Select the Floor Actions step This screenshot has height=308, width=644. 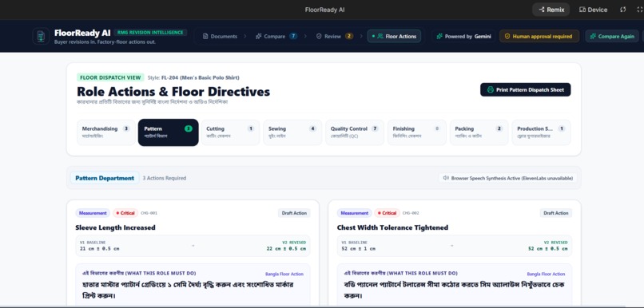(394, 36)
